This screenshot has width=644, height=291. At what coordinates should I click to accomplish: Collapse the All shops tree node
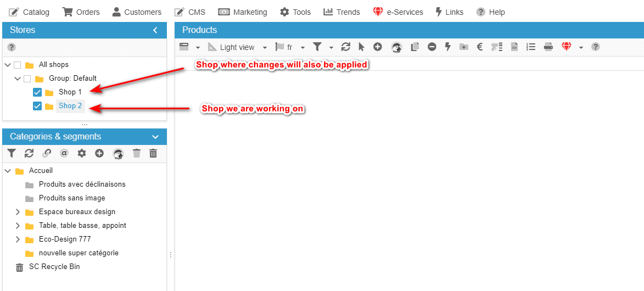7,65
